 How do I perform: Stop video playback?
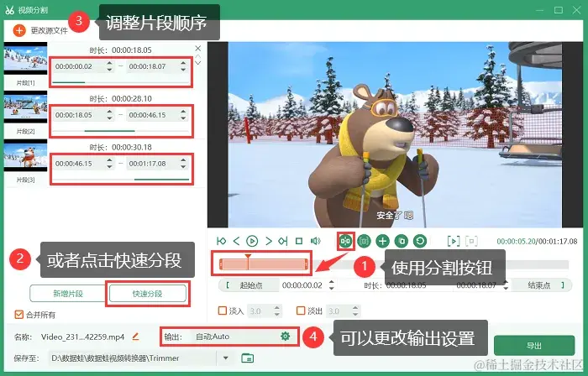(x=299, y=241)
